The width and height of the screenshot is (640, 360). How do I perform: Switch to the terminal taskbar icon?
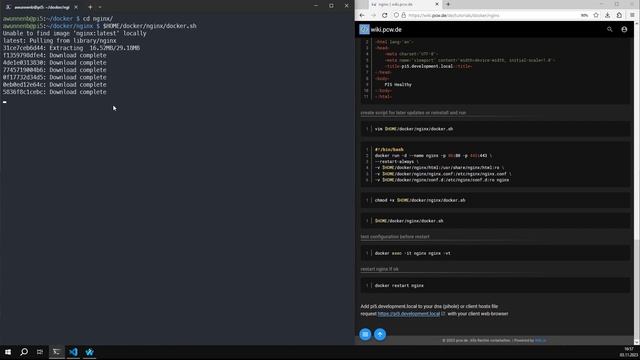pos(56,352)
